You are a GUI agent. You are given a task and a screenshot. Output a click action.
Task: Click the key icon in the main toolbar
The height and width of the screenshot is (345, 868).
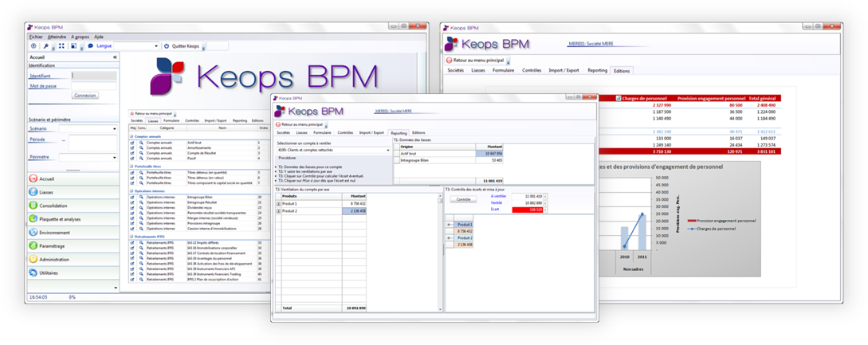click(47, 46)
